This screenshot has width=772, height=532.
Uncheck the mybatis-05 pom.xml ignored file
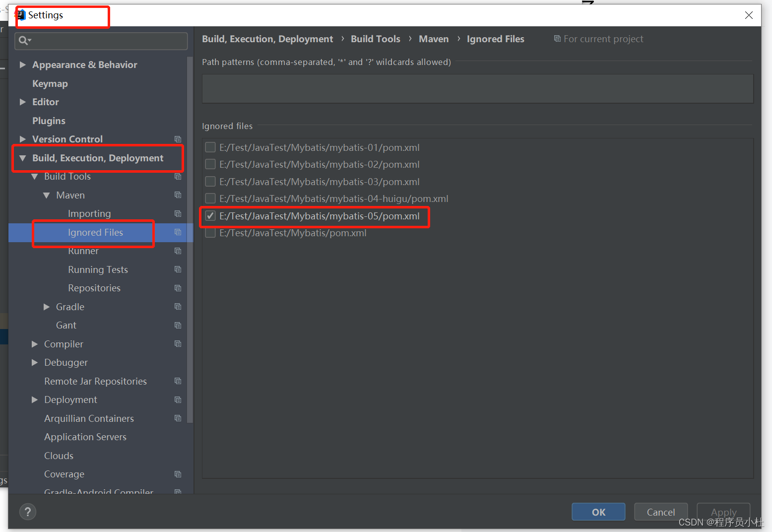(210, 215)
